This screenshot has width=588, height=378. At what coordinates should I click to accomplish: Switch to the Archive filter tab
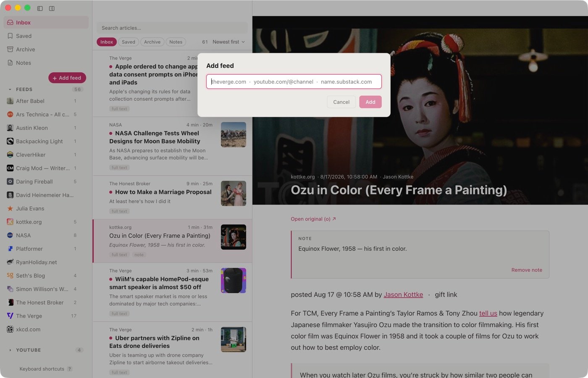(152, 42)
